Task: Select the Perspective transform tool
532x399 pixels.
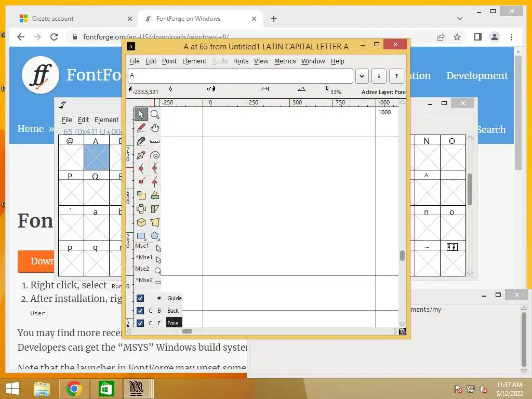Action: pyautogui.click(x=155, y=222)
